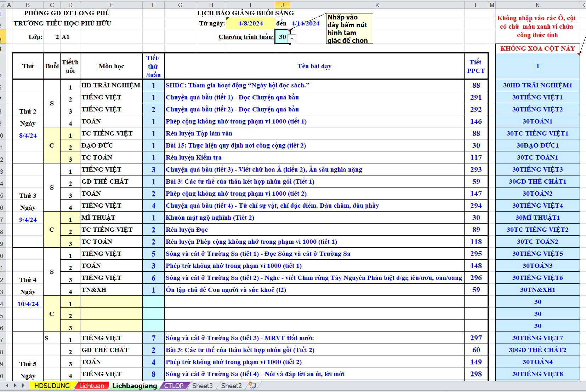Screen dimensions: 586x392
Task: Select the week number cell showing 30
Action: click(x=282, y=37)
